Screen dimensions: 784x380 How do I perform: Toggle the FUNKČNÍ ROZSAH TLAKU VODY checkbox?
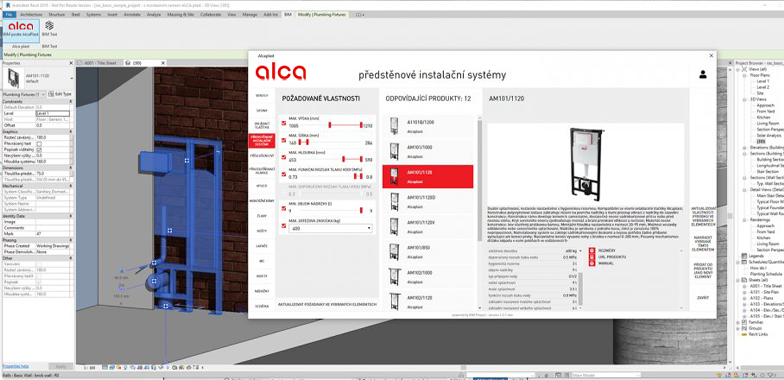point(284,174)
